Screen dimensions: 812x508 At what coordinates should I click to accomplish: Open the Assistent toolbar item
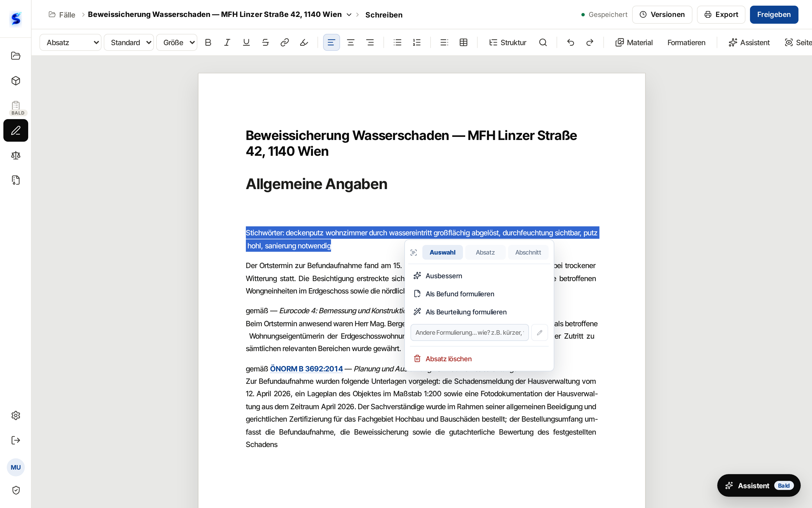tap(749, 42)
